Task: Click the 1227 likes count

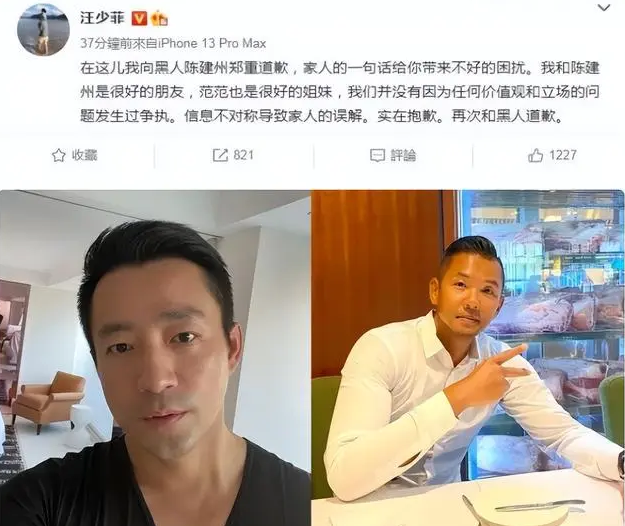Action: point(563,155)
